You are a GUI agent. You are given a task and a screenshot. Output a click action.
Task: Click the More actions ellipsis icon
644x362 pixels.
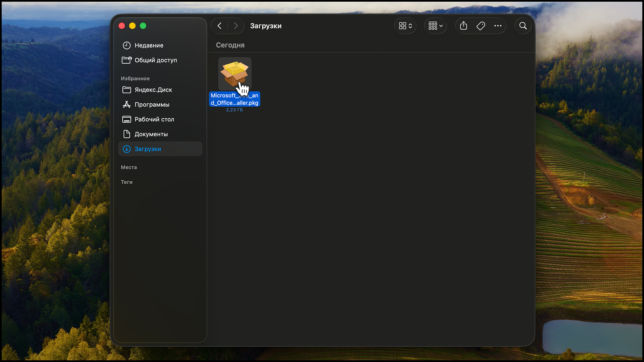click(498, 26)
